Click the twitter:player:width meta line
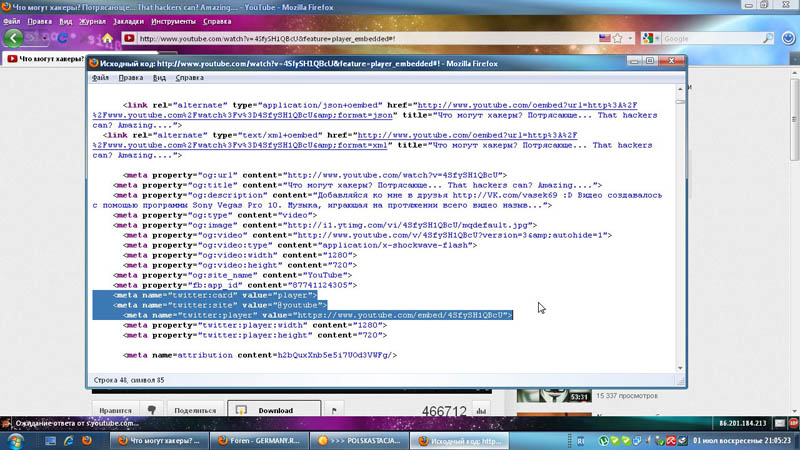This screenshot has height=450, width=800. click(255, 325)
